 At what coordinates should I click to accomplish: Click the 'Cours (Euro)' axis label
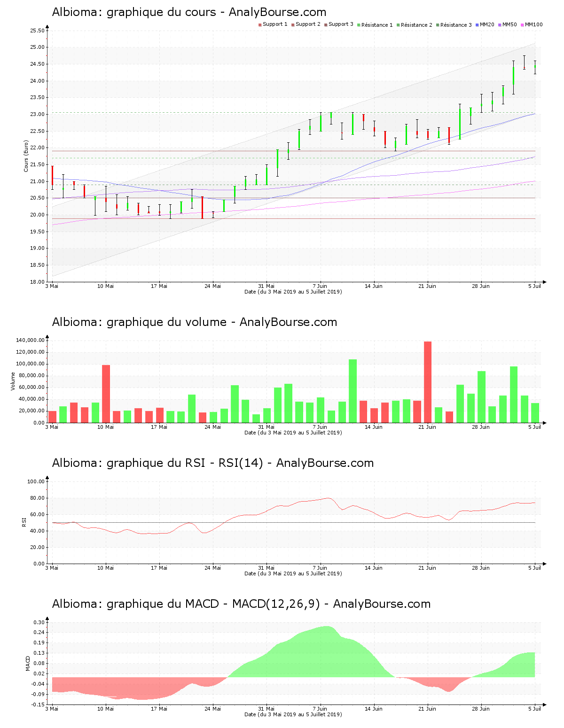click(26, 156)
